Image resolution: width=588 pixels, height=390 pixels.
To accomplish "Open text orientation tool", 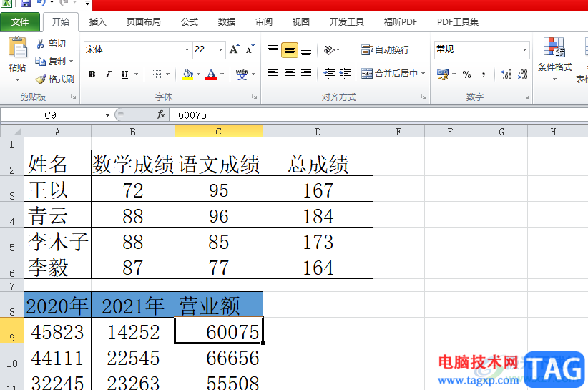I will coord(329,50).
